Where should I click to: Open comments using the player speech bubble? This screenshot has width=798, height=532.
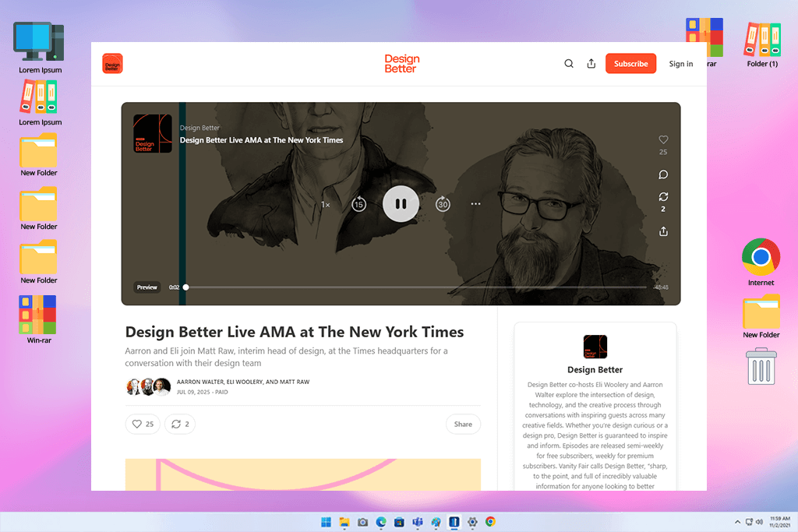663,174
